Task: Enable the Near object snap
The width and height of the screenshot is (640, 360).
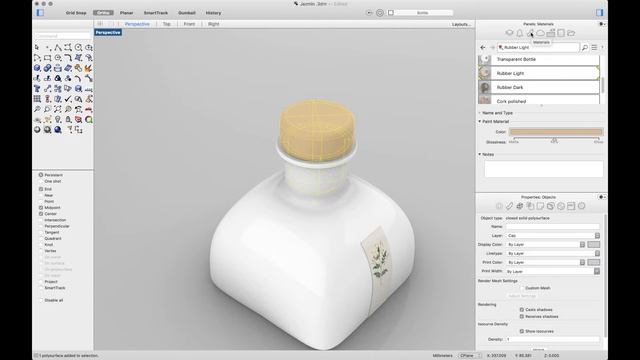Action: point(41,195)
